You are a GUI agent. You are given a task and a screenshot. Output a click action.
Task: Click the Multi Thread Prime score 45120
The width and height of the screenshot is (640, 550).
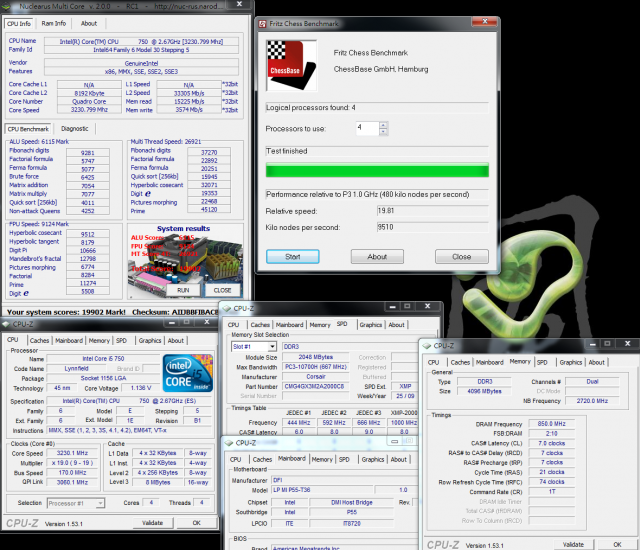[x=209, y=209]
